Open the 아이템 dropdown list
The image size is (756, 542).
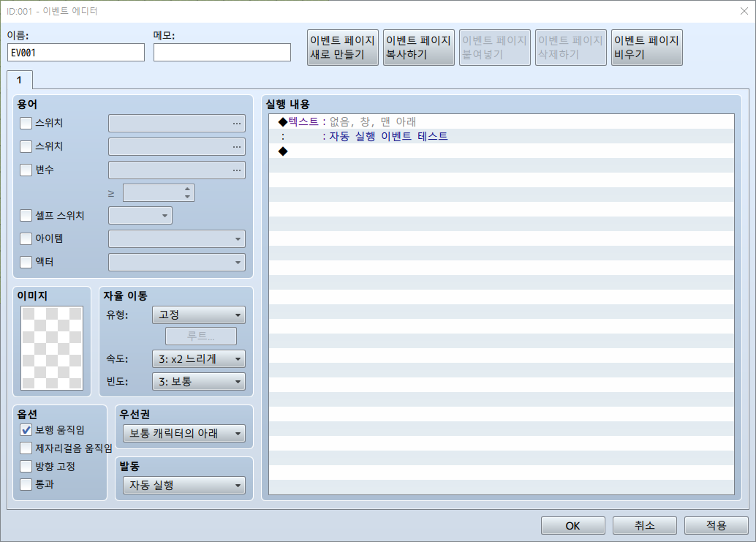pyautogui.click(x=177, y=238)
